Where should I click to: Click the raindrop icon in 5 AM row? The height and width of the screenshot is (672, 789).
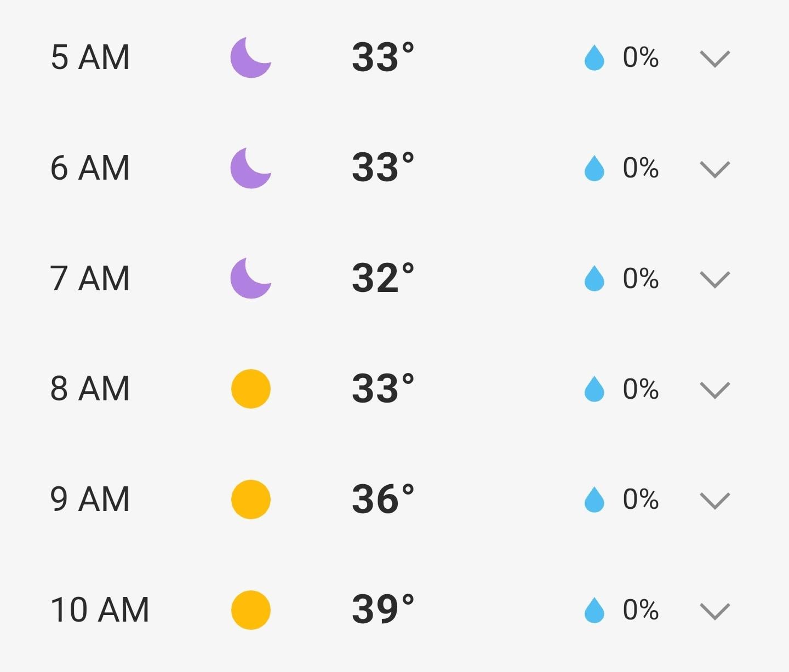pyautogui.click(x=594, y=58)
